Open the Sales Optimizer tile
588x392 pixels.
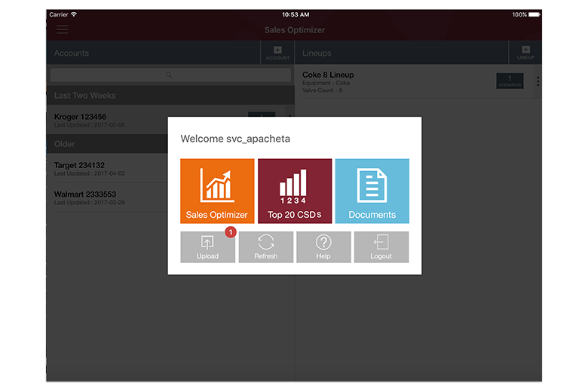(217, 191)
